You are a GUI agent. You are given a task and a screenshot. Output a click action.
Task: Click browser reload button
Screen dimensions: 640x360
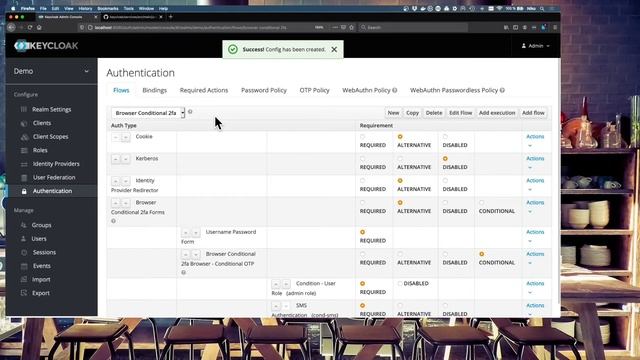(x=30, y=27)
